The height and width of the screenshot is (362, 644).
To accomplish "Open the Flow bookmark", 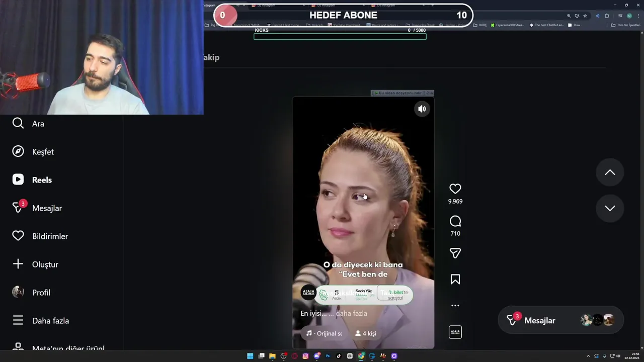I will tap(574, 25).
